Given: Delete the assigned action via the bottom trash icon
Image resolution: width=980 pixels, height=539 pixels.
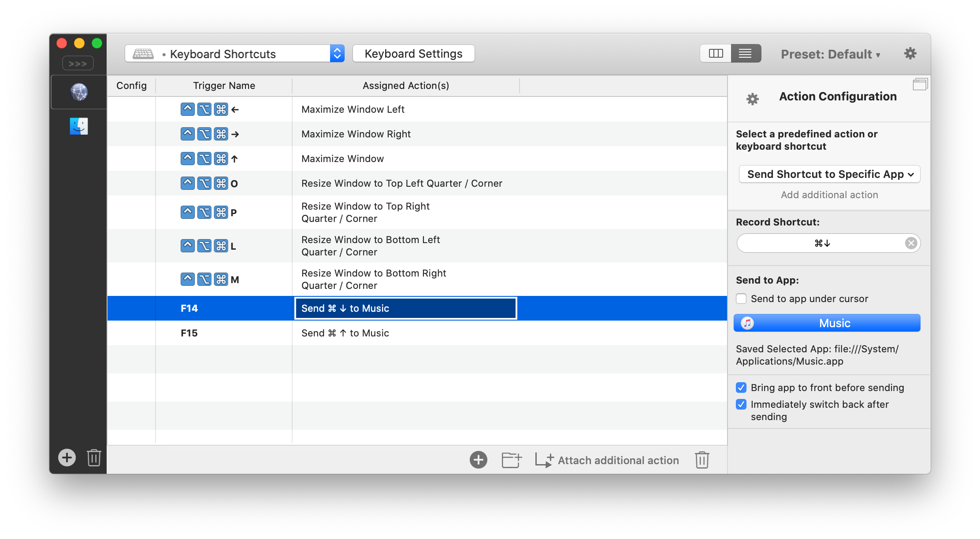Looking at the screenshot, I should coord(702,460).
